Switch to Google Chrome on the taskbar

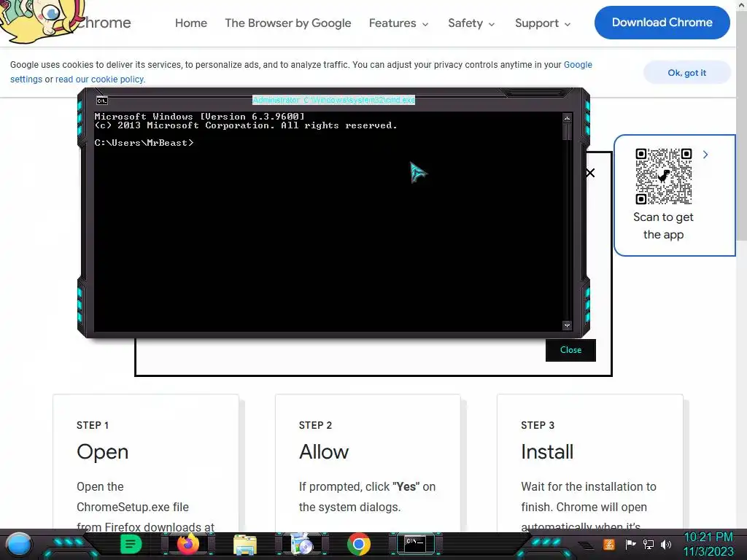click(x=359, y=544)
